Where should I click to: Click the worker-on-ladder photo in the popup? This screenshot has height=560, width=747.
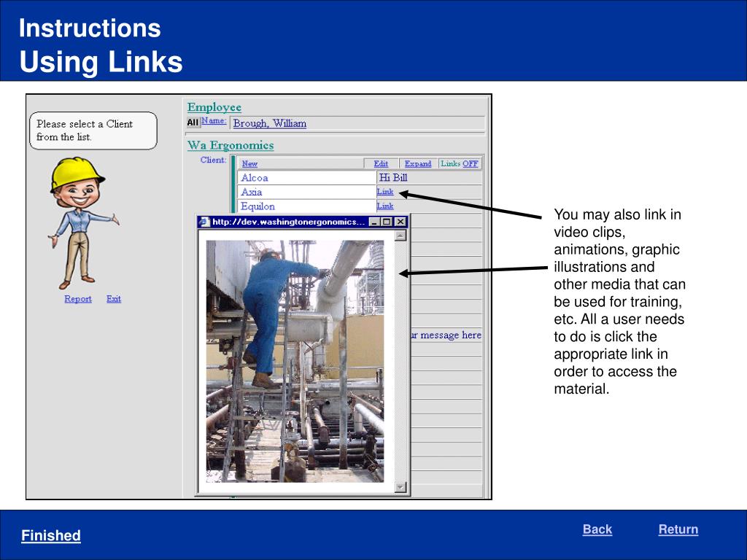pos(295,361)
